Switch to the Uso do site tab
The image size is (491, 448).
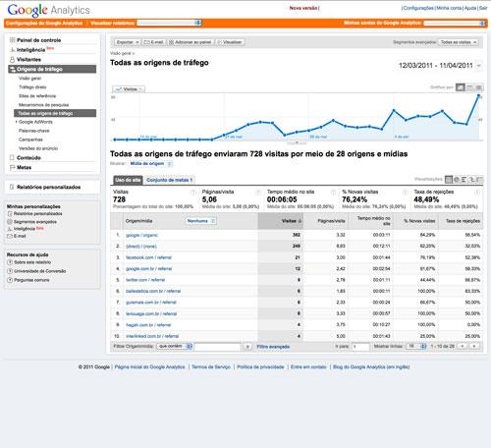[128, 180]
